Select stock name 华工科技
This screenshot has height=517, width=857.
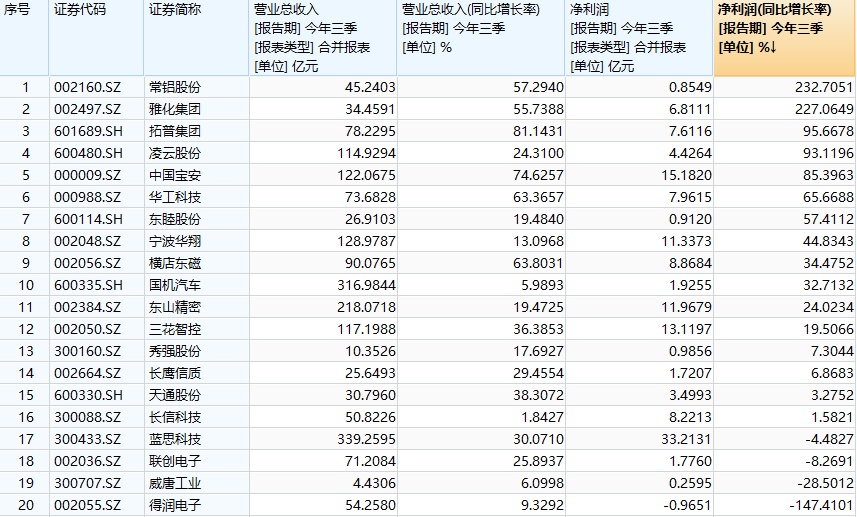[x=175, y=197]
